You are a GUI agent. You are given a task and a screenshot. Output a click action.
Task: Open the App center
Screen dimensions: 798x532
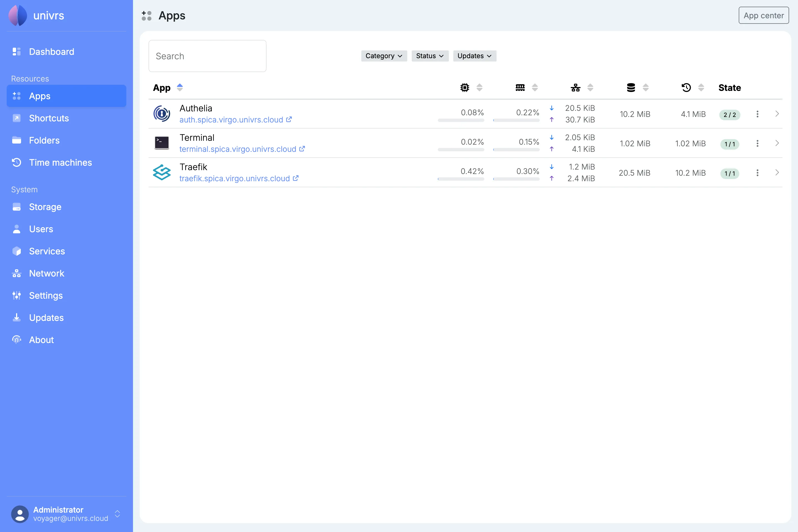763,16
